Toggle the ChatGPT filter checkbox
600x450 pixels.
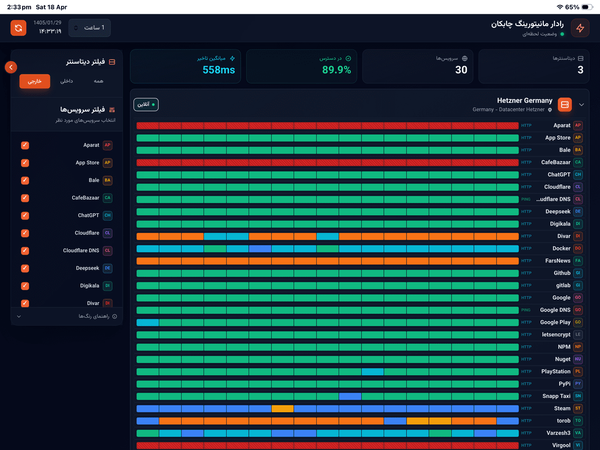tap(25, 215)
